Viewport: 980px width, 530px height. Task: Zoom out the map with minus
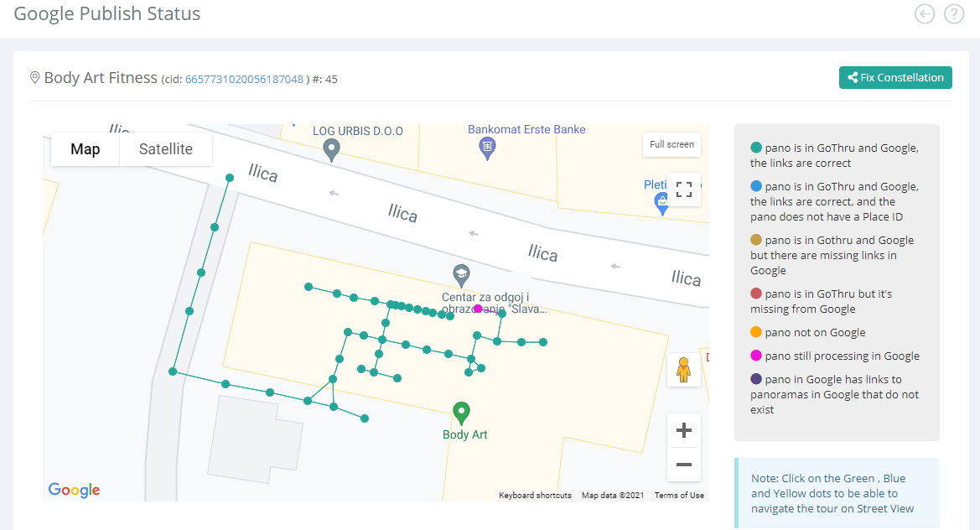[x=684, y=465]
